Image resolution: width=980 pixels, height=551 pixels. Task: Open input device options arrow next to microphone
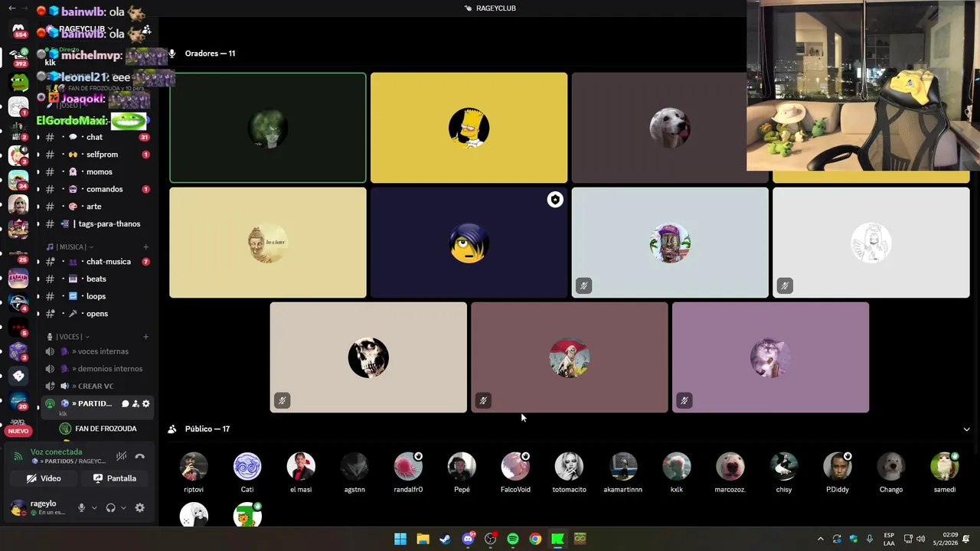pos(94,508)
